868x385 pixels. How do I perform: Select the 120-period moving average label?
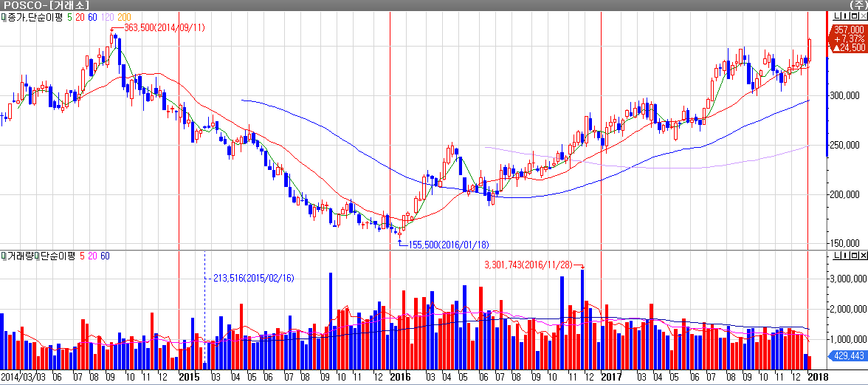[x=107, y=17]
